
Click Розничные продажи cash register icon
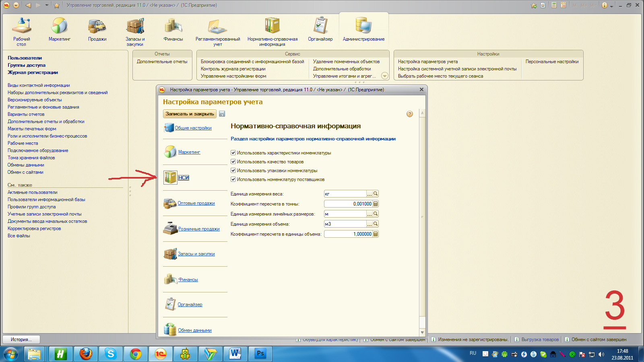[170, 228]
